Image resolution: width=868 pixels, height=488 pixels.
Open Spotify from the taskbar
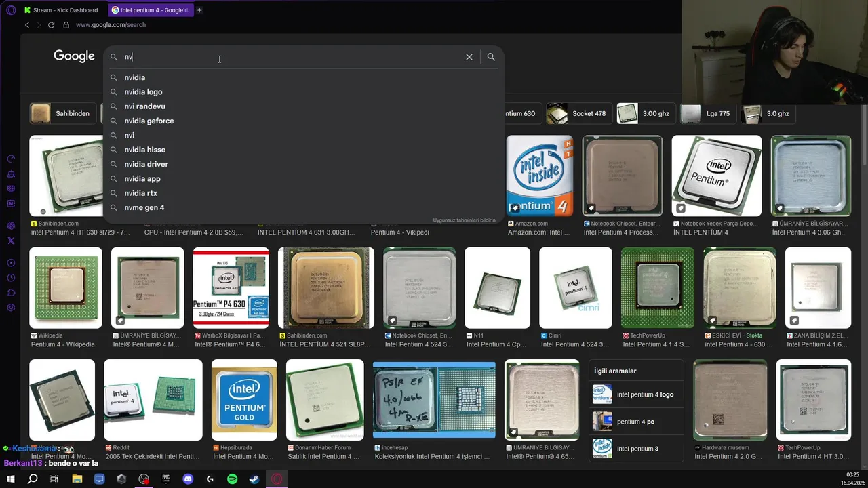pyautogui.click(x=232, y=479)
